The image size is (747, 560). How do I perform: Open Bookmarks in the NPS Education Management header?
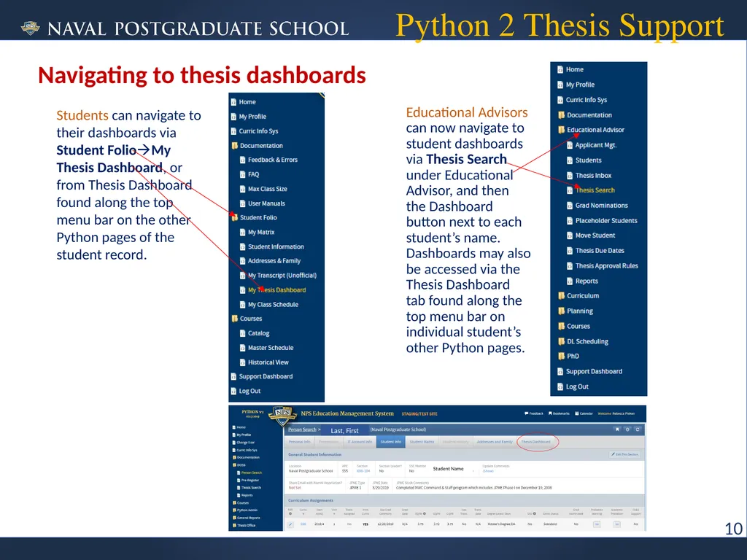[559, 414]
